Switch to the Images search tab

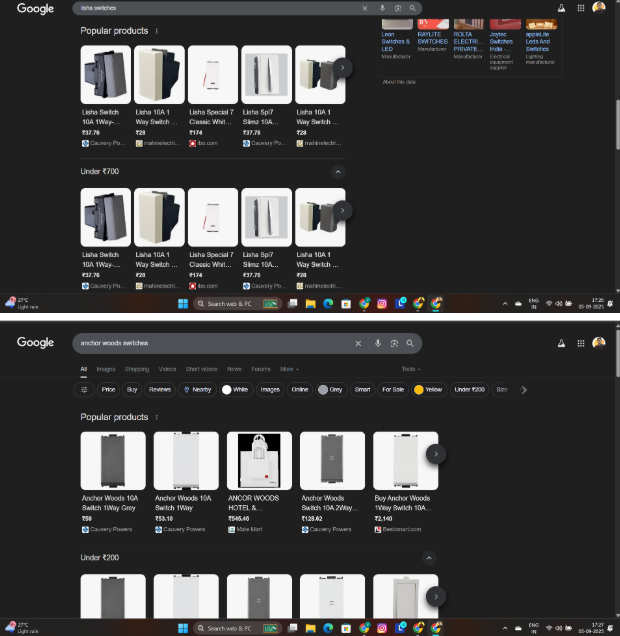106,369
